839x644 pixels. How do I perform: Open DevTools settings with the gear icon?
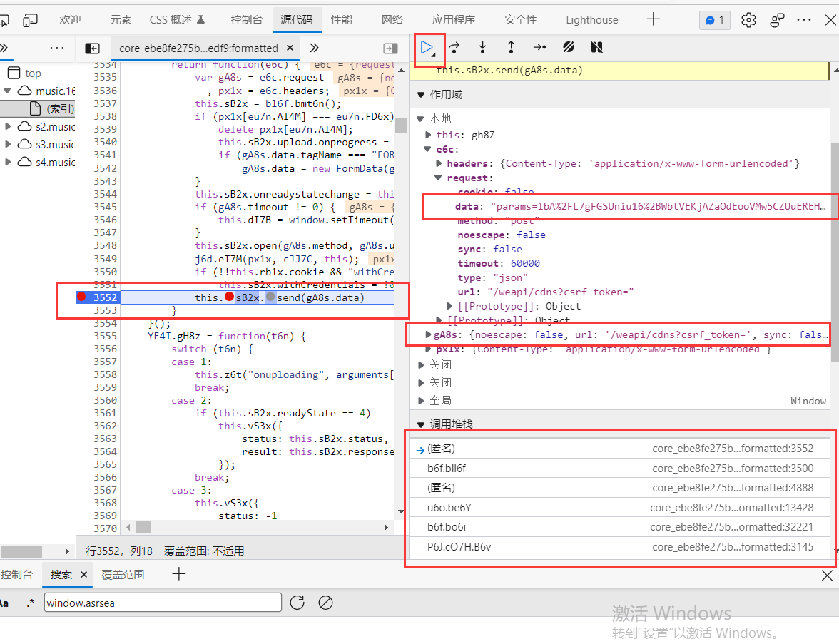tap(748, 20)
